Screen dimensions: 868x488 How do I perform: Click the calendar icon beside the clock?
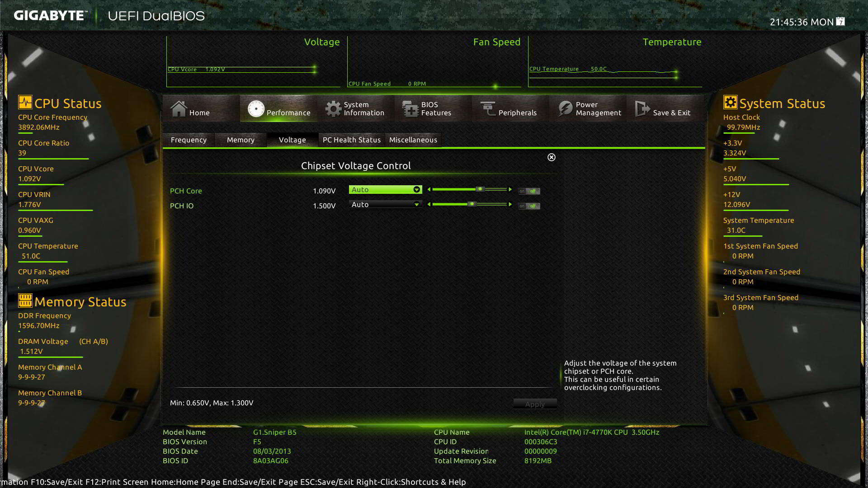(x=840, y=21)
